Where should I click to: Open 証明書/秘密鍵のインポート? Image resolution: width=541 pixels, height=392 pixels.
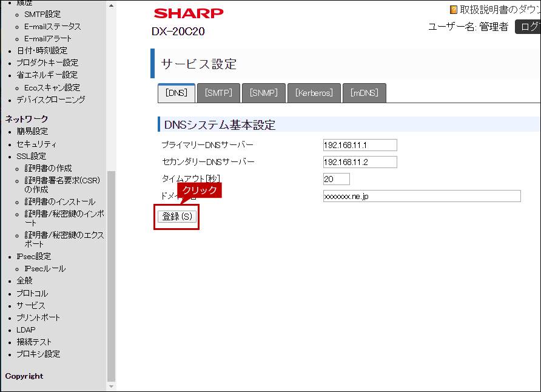click(64, 218)
